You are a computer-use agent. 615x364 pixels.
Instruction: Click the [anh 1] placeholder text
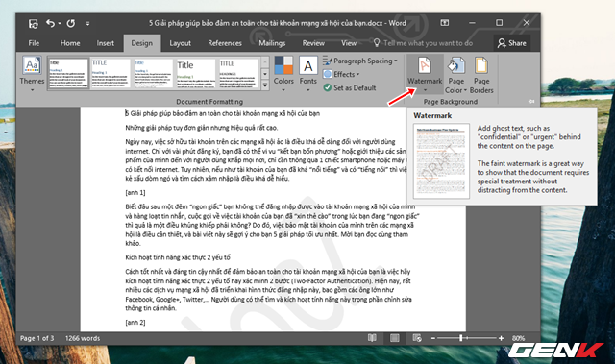coord(135,192)
